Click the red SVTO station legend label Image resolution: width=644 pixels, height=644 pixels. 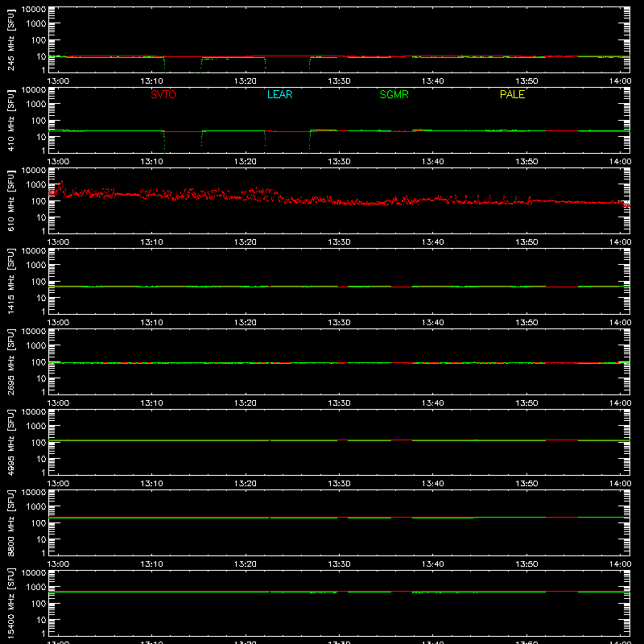coord(163,94)
